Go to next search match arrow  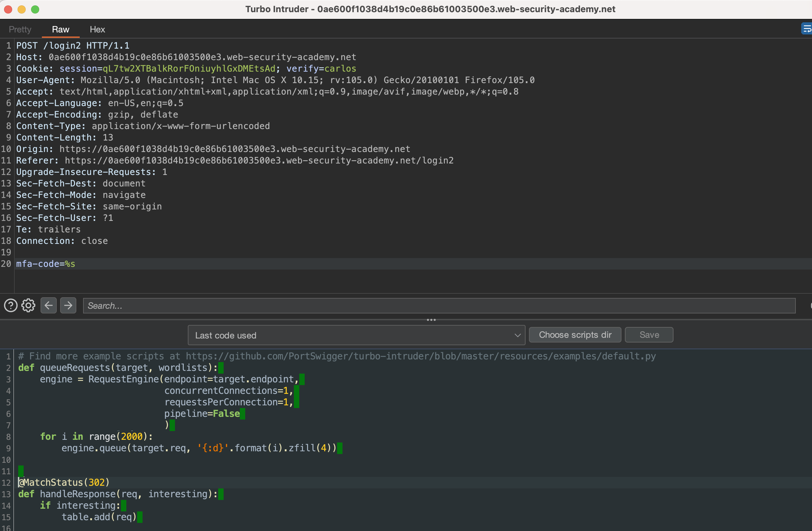68,305
